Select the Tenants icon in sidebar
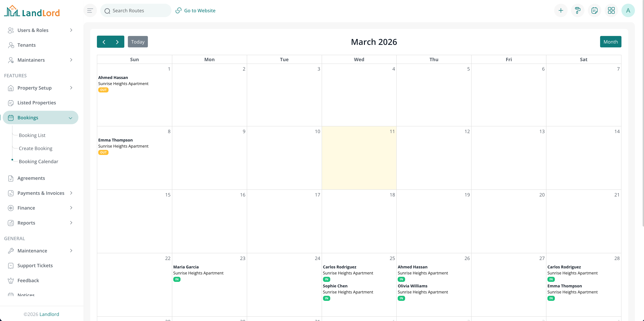The height and width of the screenshot is (321, 644). pyautogui.click(x=11, y=45)
